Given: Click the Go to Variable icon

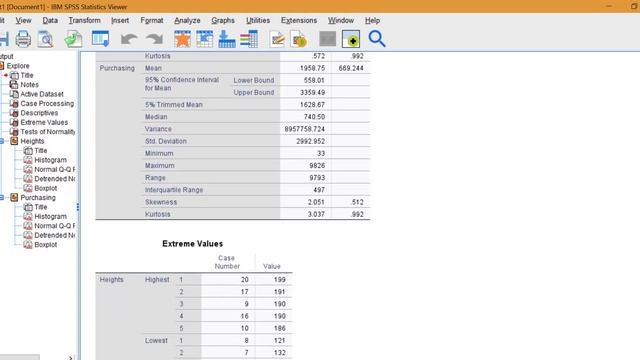Looking at the screenshot, I should pos(227,39).
